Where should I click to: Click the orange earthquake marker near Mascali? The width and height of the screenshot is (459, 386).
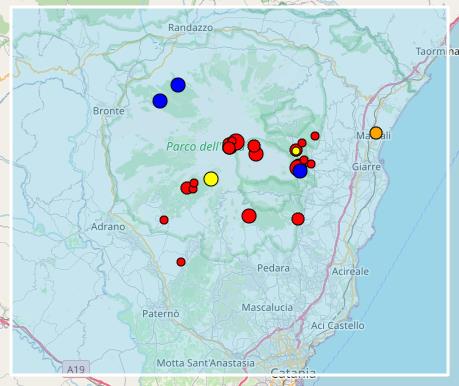376,133
